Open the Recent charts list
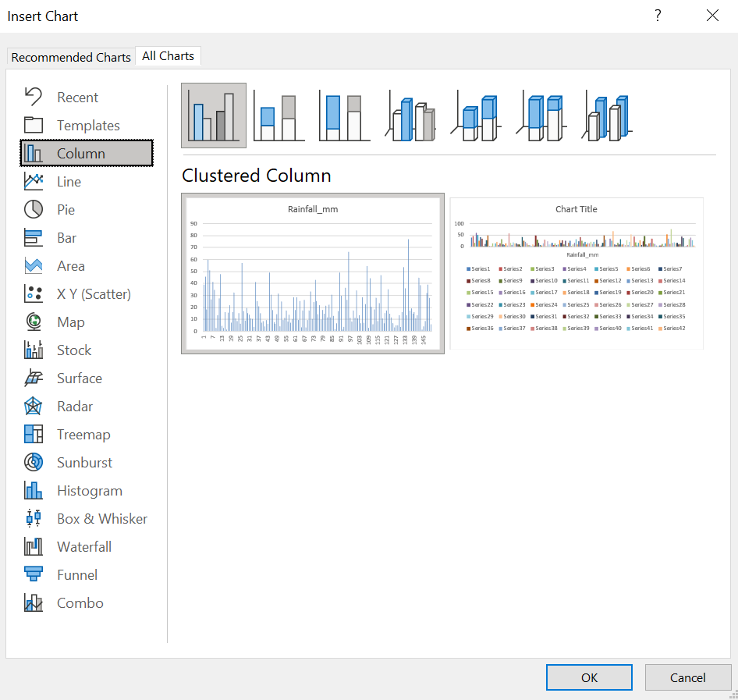738x700 pixels. pos(77,98)
